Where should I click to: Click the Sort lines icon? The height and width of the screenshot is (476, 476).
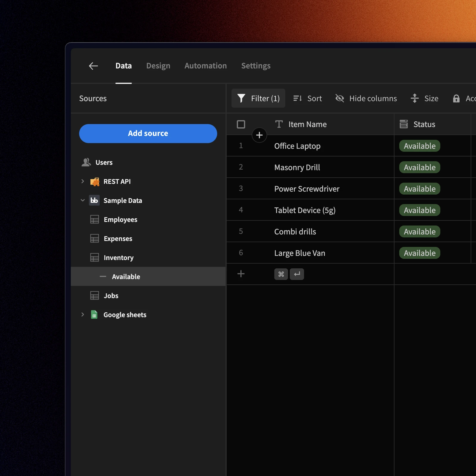click(x=297, y=98)
